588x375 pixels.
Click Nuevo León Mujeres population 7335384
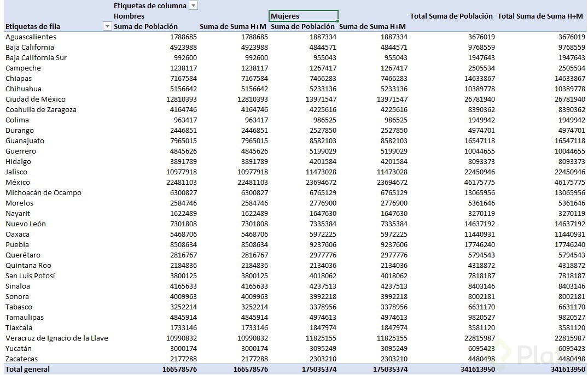coord(323,224)
